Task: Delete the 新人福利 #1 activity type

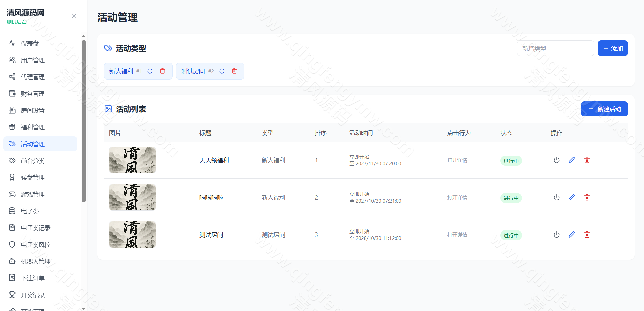Action: click(x=163, y=71)
